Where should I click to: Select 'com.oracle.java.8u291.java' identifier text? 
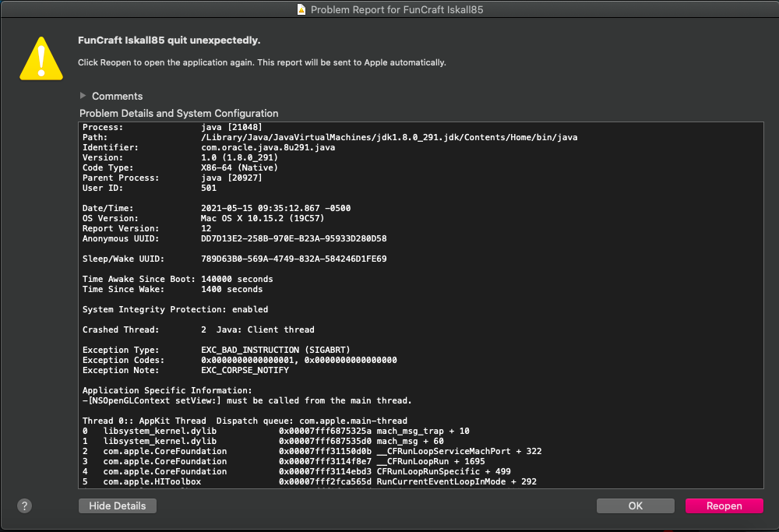pos(268,147)
